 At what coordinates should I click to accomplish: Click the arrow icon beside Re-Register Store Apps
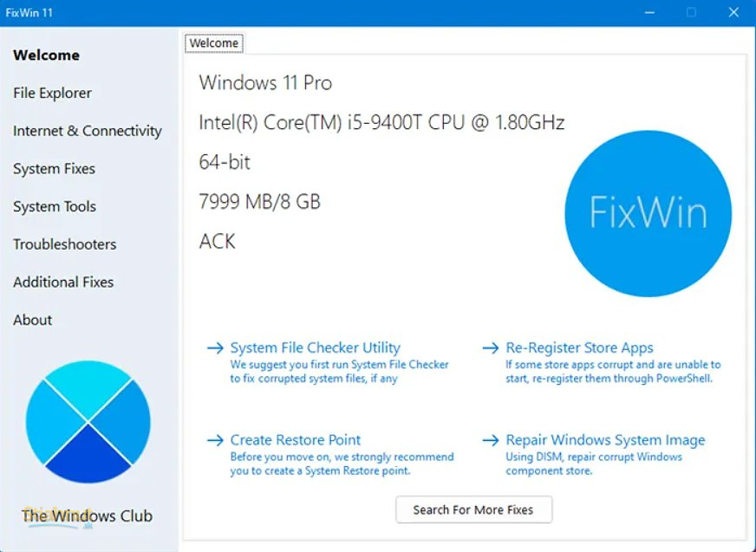489,347
